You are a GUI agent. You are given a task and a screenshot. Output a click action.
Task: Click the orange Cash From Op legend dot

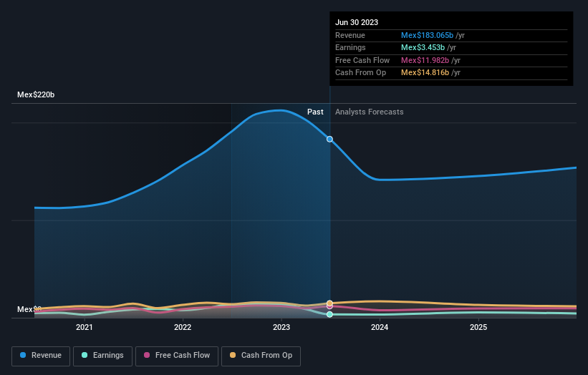tap(233, 355)
